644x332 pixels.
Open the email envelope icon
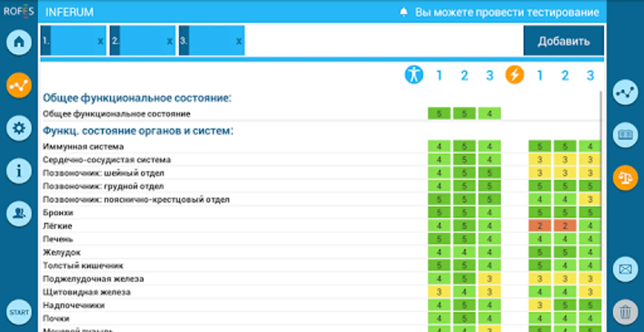[625, 269]
